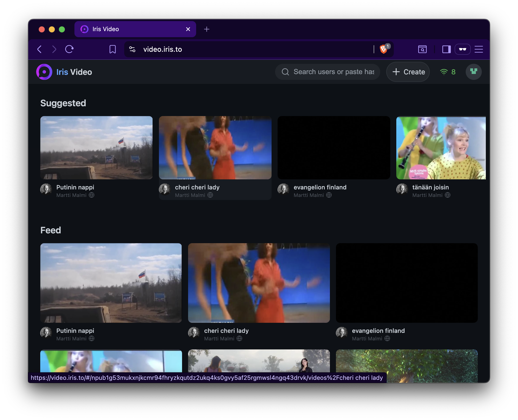The image size is (518, 420).
Task: Open the browser hamburger menu
Action: (479, 49)
